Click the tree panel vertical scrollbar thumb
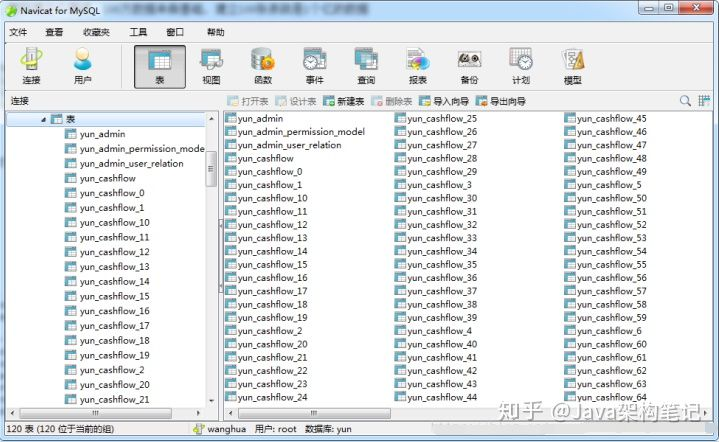 point(211,169)
